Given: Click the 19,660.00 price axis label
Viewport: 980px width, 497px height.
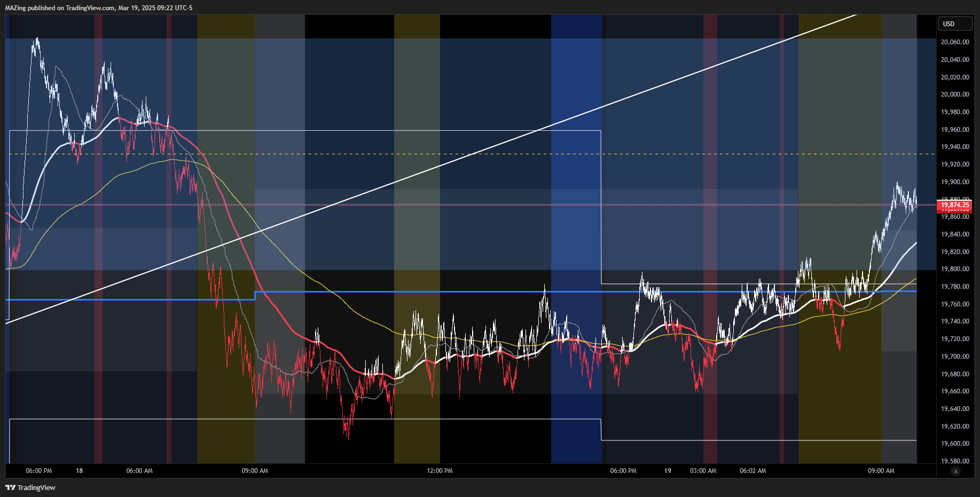Looking at the screenshot, I should (955, 391).
